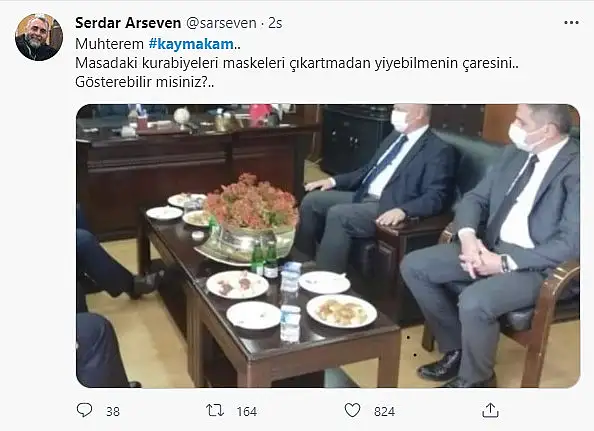Retweet this post using the retweet arrows icon
Screen dimensions: 594x431
(215, 411)
